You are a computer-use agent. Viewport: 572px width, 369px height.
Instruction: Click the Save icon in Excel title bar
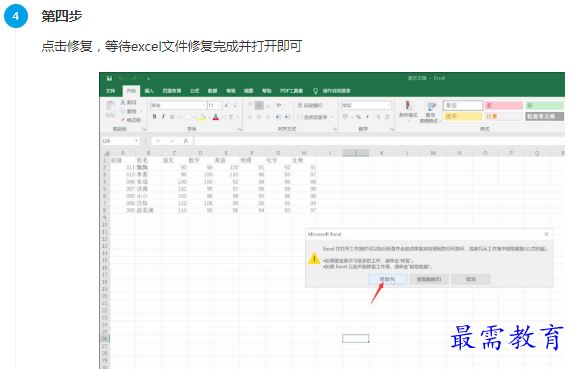point(109,78)
